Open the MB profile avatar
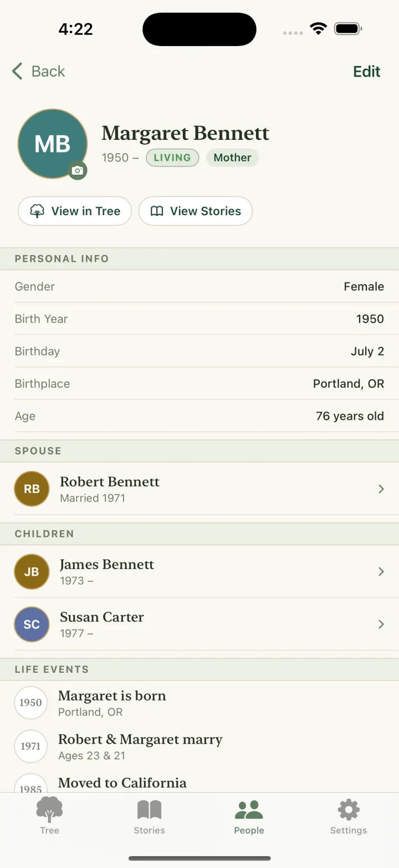This screenshot has height=868, width=399. click(53, 144)
